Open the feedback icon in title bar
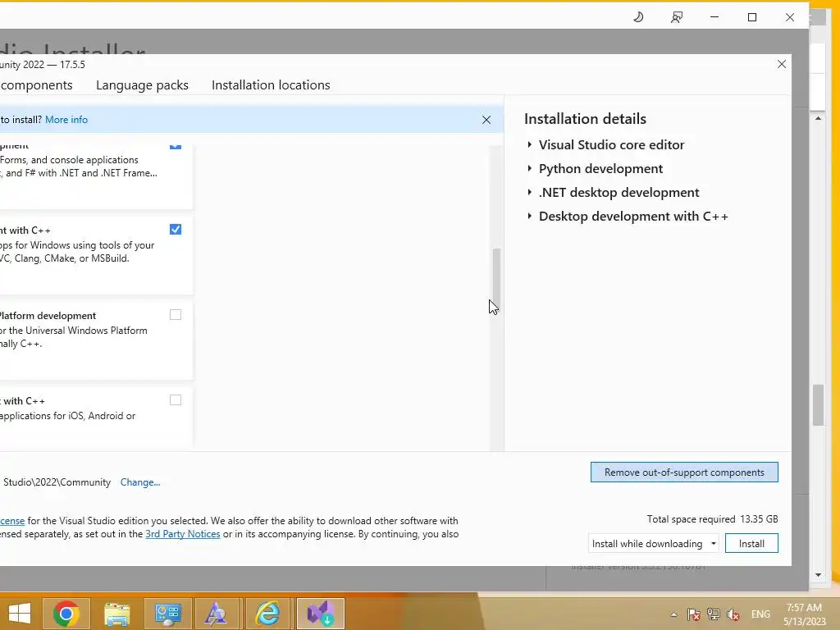The image size is (840, 630). pos(677,17)
